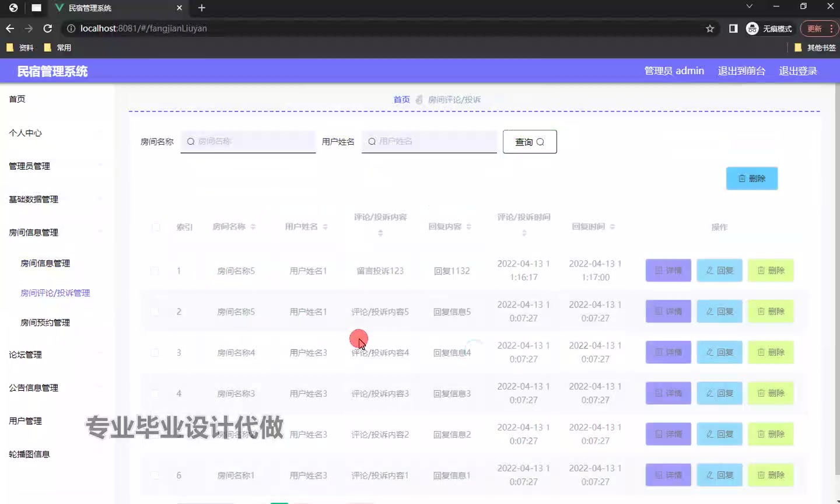Click 删除 for 评论/投诉内容1 row
Image resolution: width=840 pixels, height=504 pixels.
pos(771,475)
